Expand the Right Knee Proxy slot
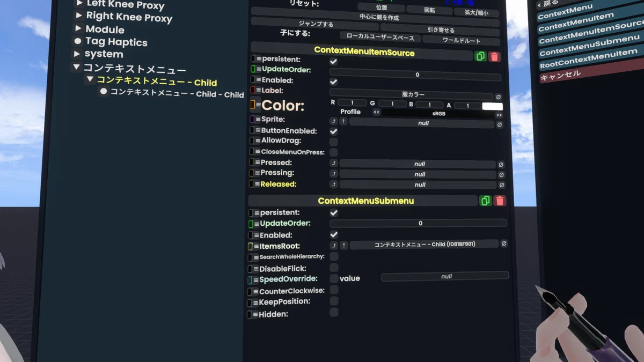644x362 pixels. click(x=79, y=15)
